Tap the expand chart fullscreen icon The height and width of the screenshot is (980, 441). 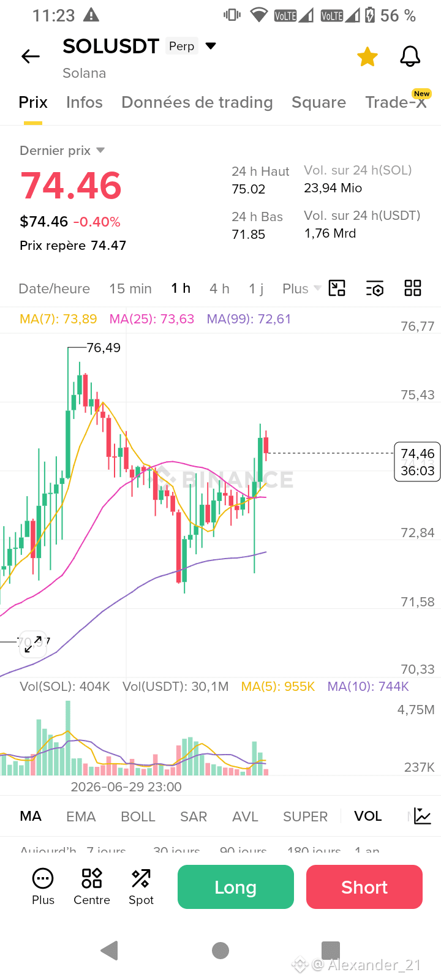(32, 644)
